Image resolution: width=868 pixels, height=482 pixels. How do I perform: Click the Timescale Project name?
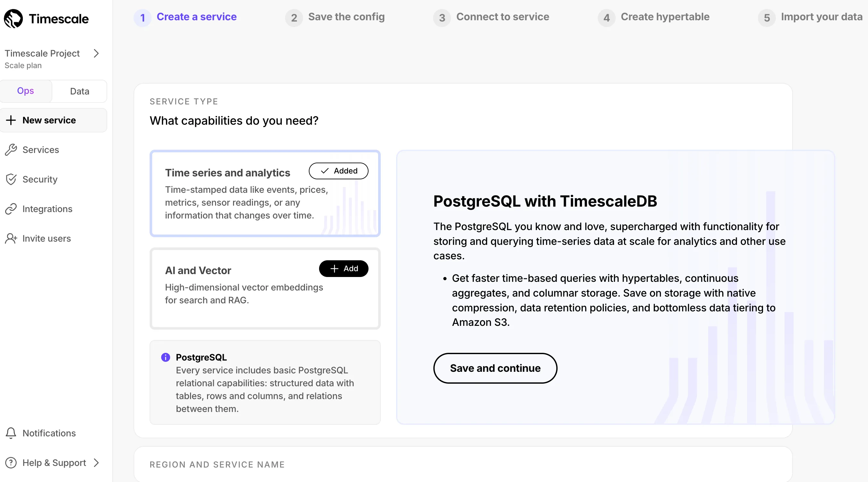(x=42, y=53)
